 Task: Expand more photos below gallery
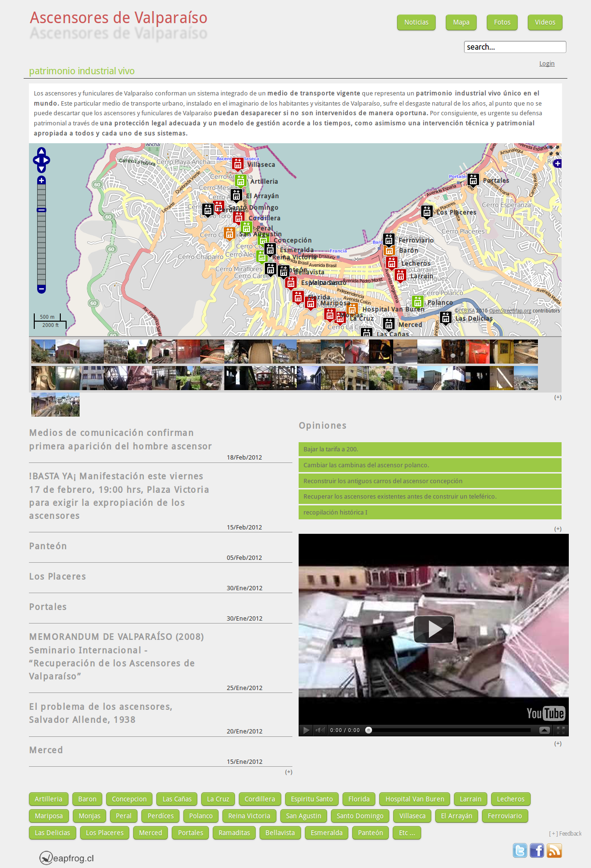coord(558,397)
